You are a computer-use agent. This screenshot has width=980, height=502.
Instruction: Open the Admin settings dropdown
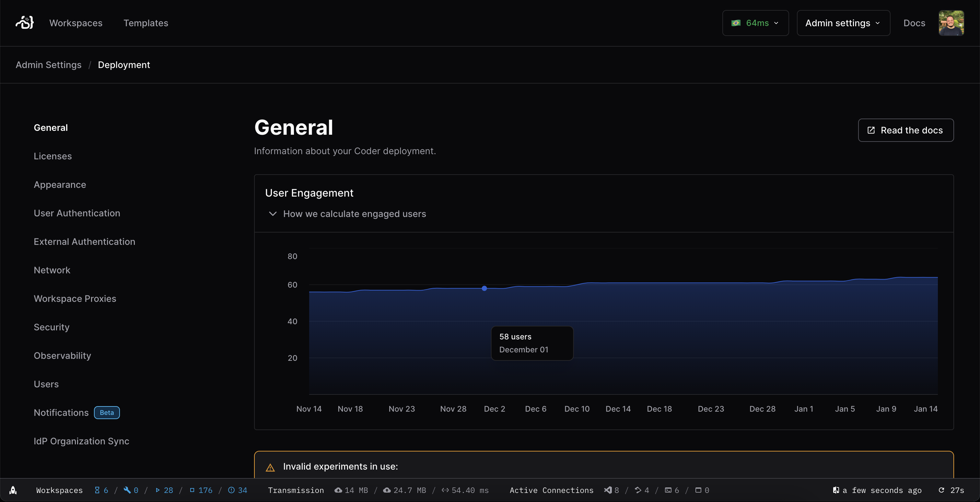click(844, 23)
